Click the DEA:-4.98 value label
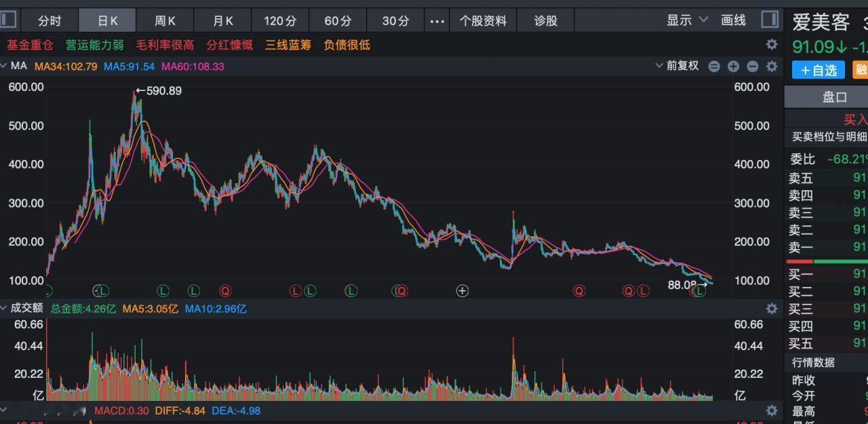Image resolution: width=868 pixels, height=424 pixels. [236, 410]
